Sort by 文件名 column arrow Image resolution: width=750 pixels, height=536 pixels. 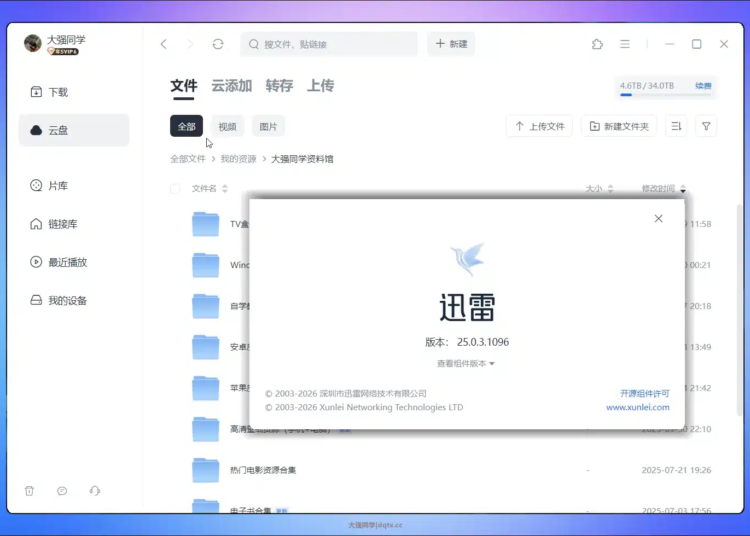225,188
